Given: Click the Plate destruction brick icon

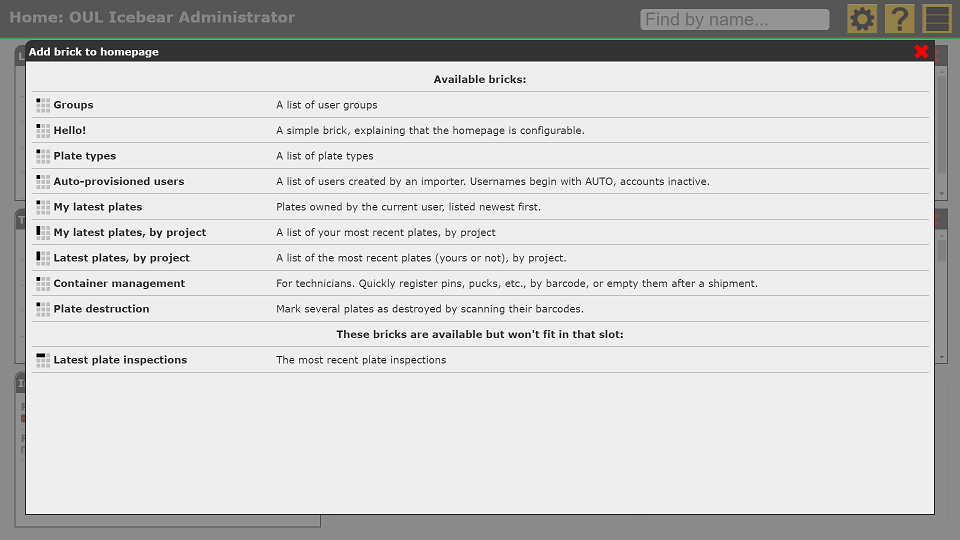Looking at the screenshot, I should (43, 309).
